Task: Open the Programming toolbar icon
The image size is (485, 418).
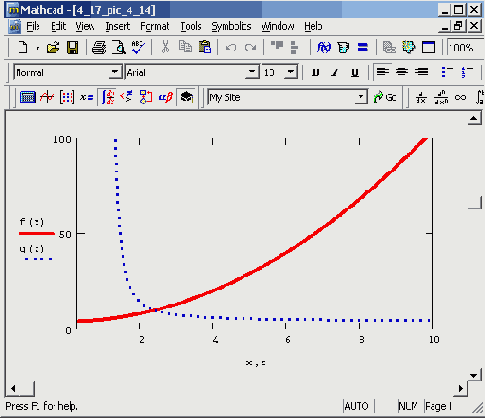Action: (146, 97)
